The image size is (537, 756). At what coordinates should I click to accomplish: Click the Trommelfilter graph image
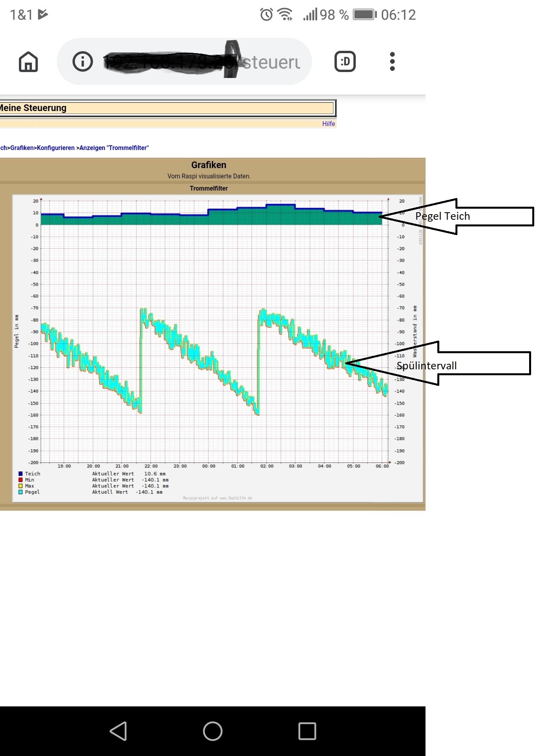point(217,348)
